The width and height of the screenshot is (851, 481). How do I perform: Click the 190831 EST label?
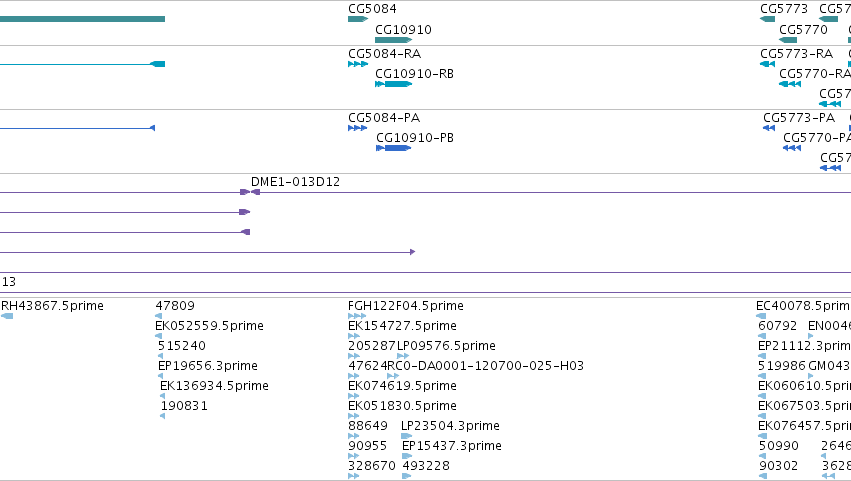pyautogui.click(x=184, y=406)
